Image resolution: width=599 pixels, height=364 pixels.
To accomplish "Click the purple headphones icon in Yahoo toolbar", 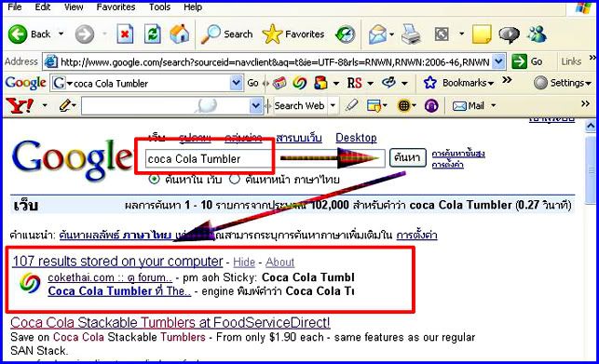I will [431, 105].
